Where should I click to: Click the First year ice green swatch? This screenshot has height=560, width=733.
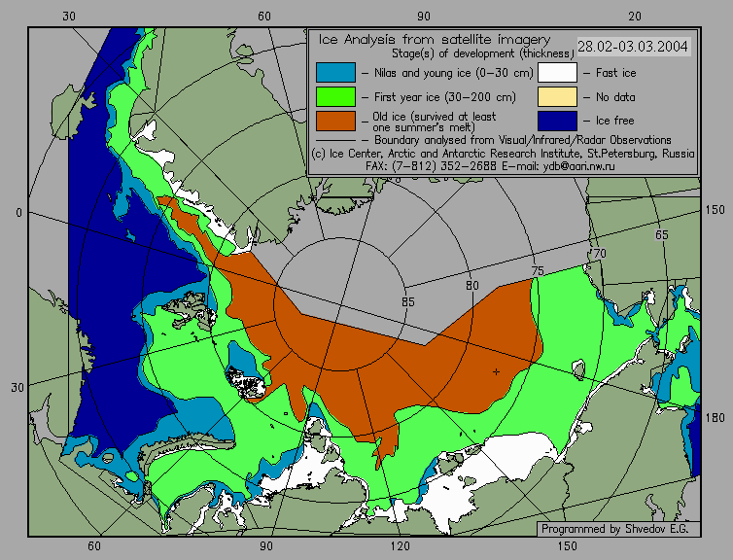click(335, 97)
